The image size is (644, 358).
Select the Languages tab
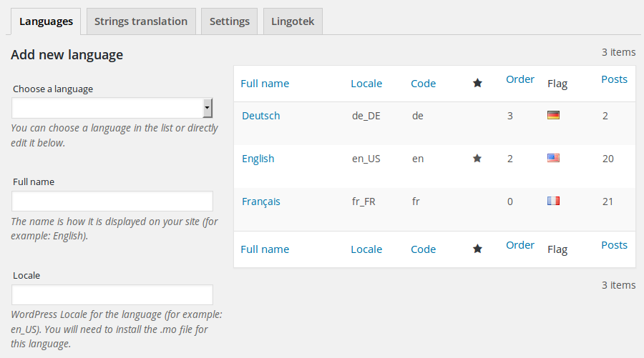tap(46, 21)
